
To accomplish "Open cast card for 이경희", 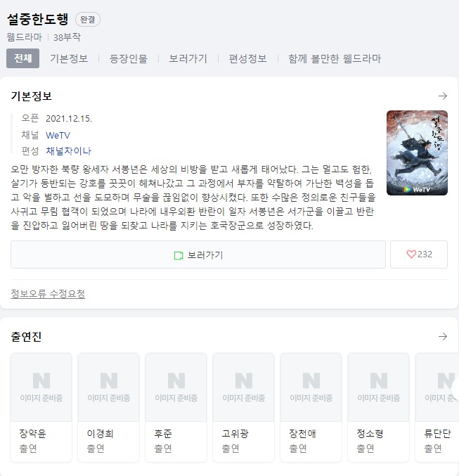I will (109, 407).
